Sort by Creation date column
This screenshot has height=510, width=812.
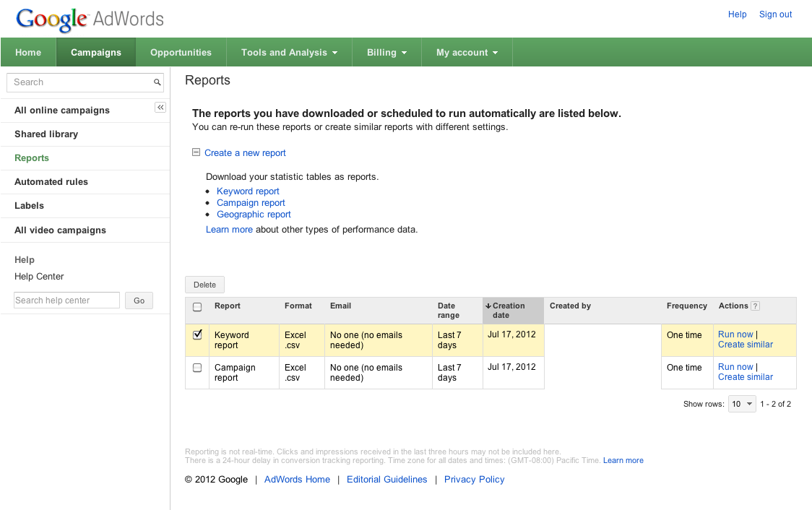(513, 310)
